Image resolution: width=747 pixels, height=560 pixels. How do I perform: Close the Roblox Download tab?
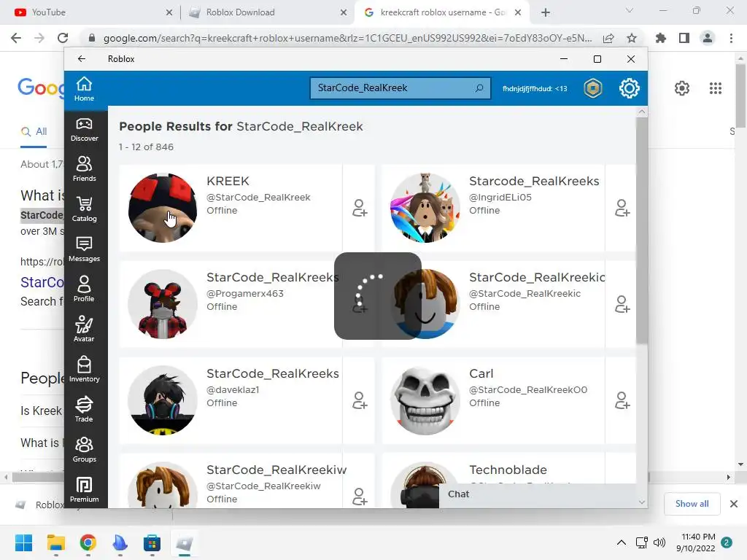pos(344,13)
